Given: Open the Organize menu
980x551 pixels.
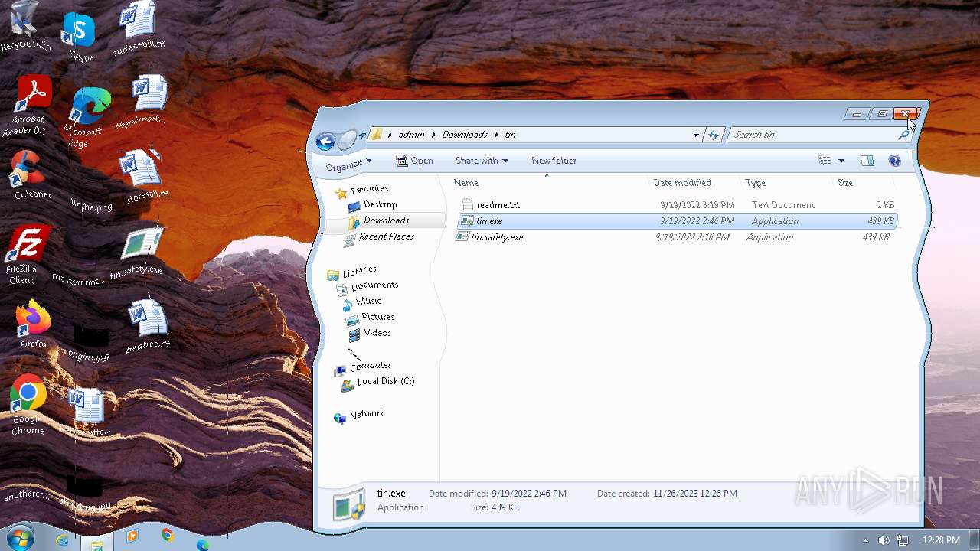Looking at the screenshot, I should [x=348, y=165].
